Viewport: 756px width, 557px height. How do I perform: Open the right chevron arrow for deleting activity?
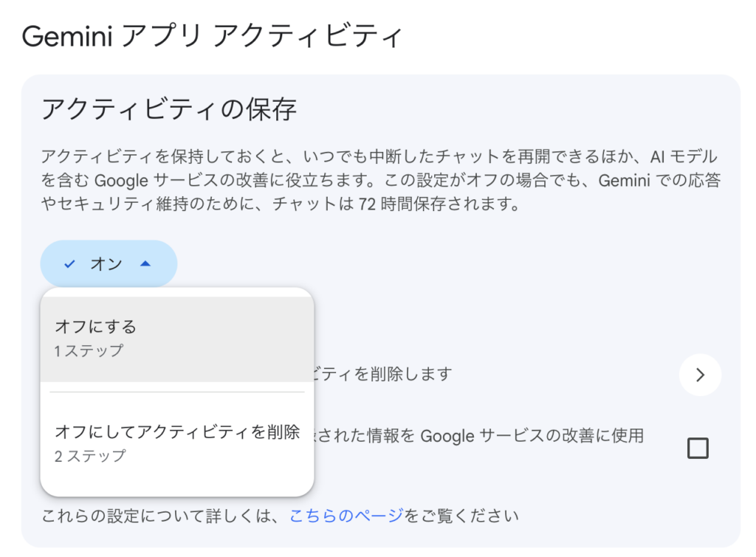(x=700, y=375)
